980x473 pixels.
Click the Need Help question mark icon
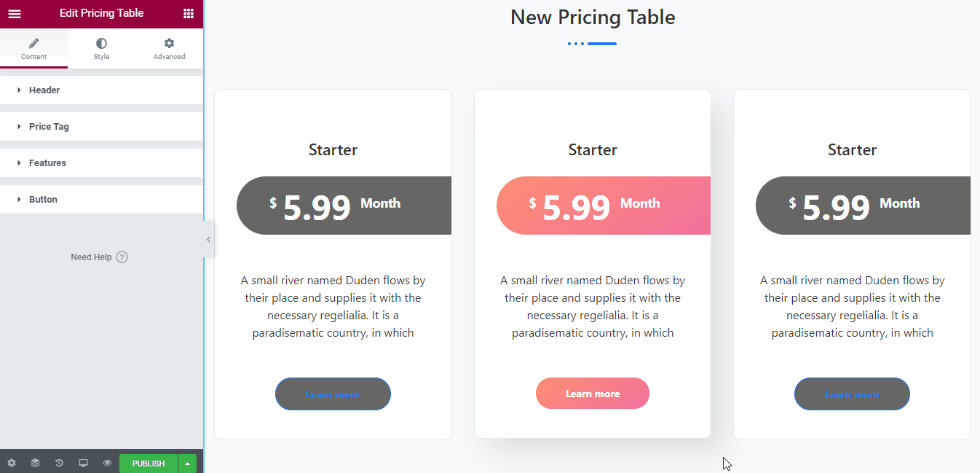click(122, 257)
